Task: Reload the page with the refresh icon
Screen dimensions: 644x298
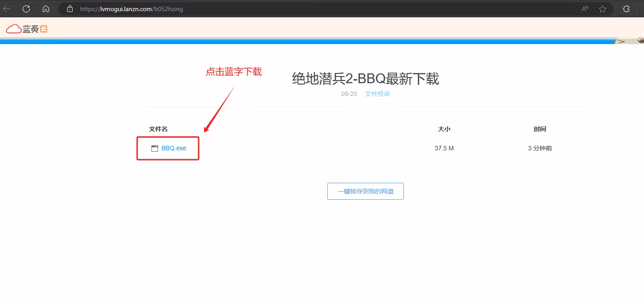Action: 26,9
